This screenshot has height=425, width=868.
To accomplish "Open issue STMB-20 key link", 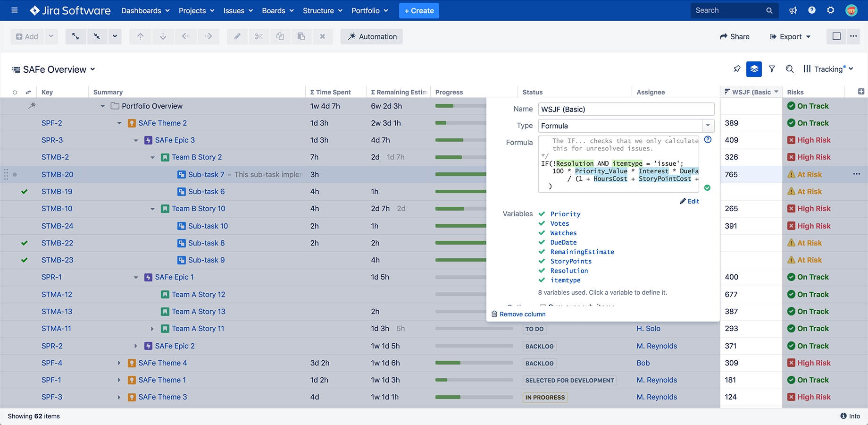I will click(58, 174).
